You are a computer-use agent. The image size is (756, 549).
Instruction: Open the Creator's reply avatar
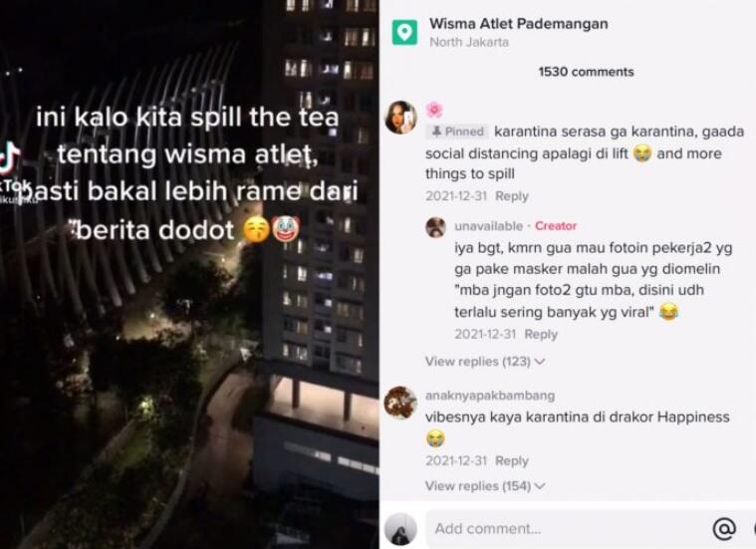point(435,227)
